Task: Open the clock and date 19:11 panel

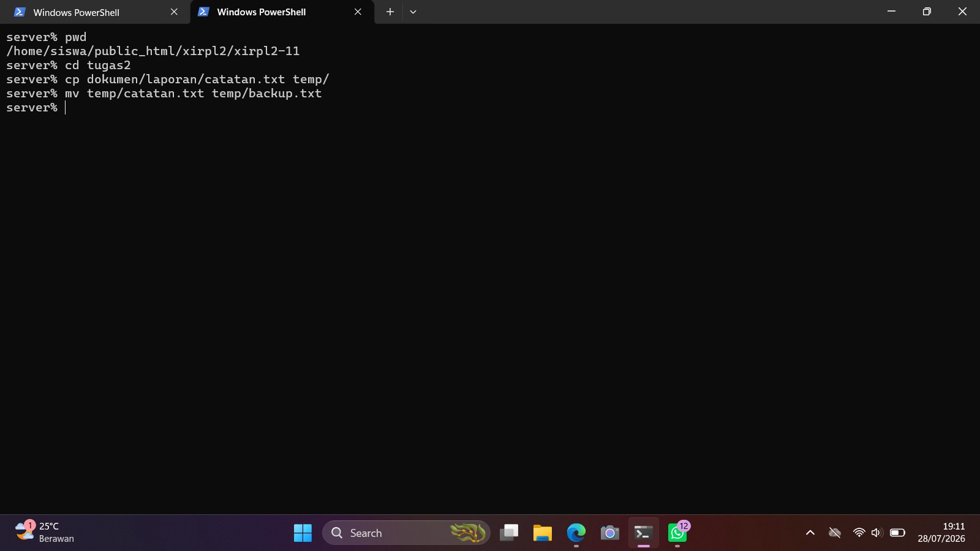Action: 941,533
